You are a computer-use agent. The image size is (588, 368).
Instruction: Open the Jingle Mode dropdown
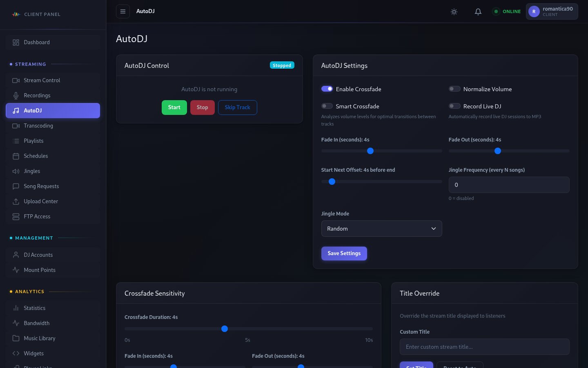pyautogui.click(x=381, y=229)
